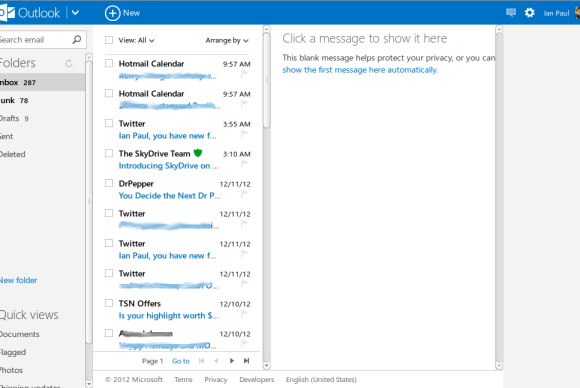Image resolution: width=580 pixels, height=388 pixels.
Task: Click the search magnifier icon
Action: tap(77, 39)
